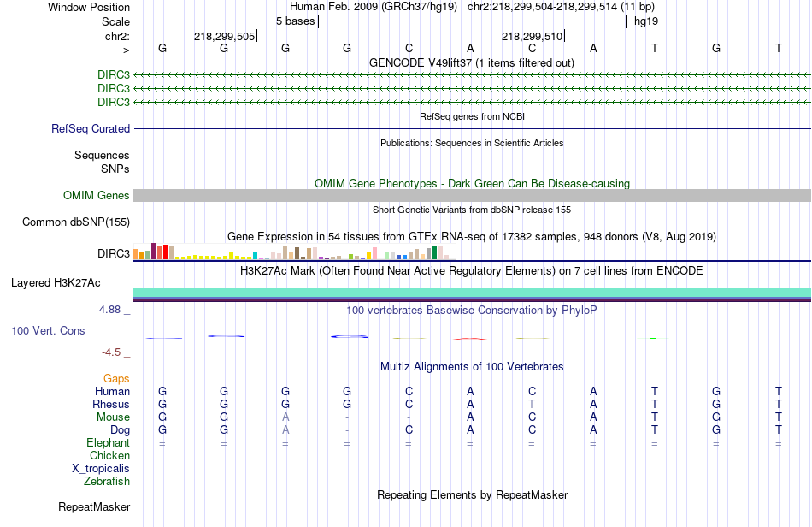The width and height of the screenshot is (812, 527).
Task: Open the OMIM Genes track label
Action: [97, 195]
